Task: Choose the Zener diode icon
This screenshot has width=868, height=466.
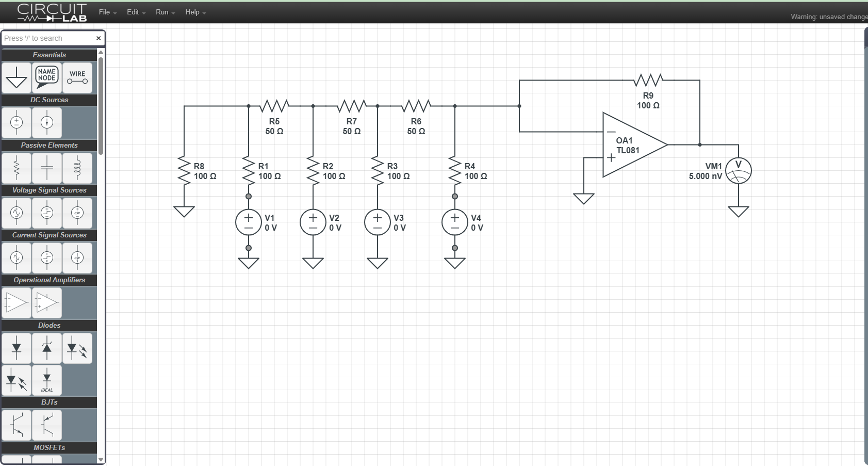Action: pos(47,348)
